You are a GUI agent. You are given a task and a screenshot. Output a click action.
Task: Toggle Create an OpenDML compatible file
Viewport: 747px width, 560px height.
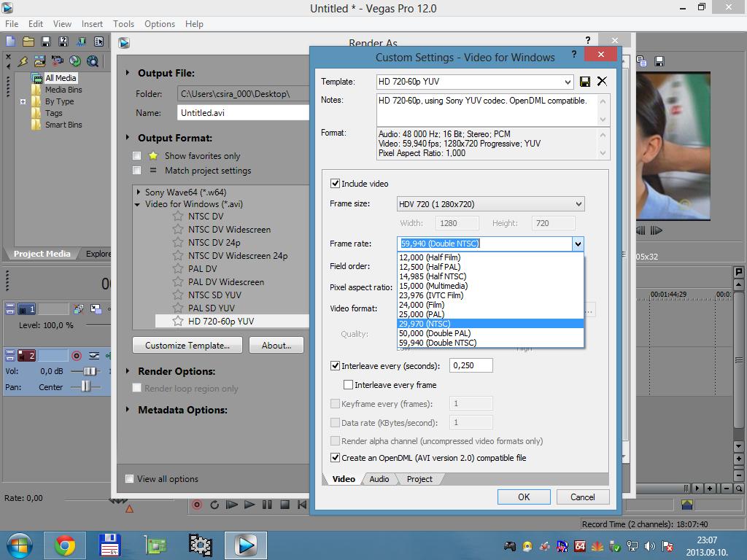coord(335,458)
